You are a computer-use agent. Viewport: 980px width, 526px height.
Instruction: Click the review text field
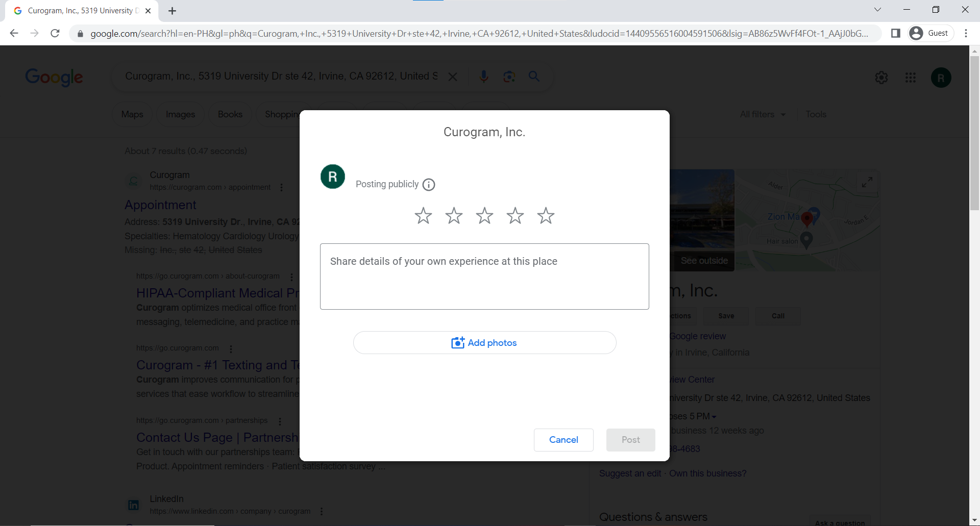484,276
